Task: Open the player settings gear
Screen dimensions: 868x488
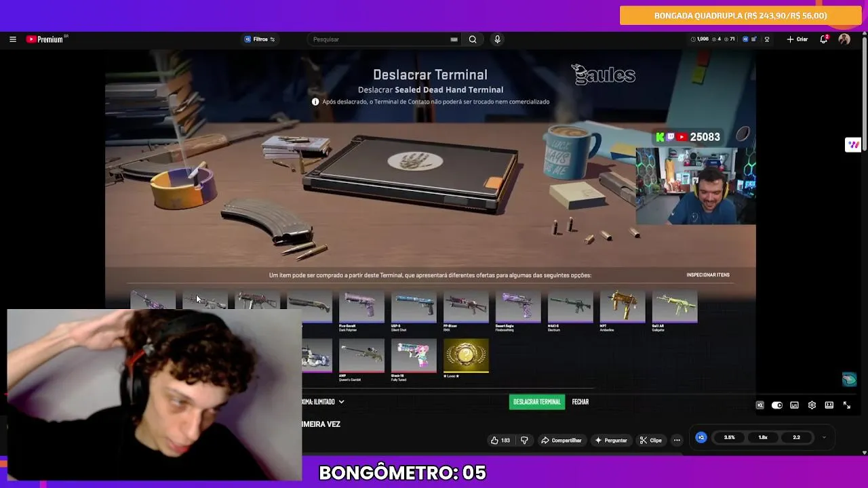Action: tap(812, 405)
